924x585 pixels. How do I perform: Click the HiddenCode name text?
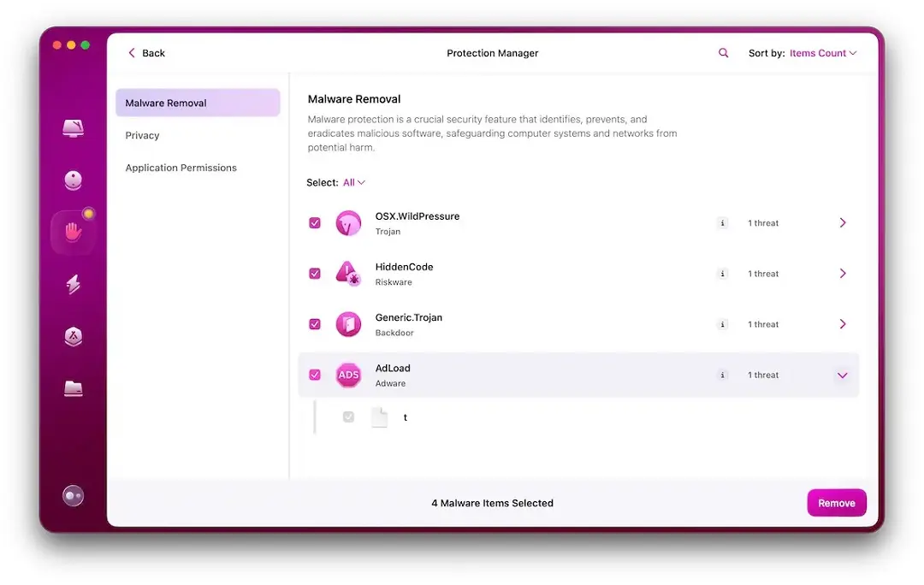[x=404, y=267]
